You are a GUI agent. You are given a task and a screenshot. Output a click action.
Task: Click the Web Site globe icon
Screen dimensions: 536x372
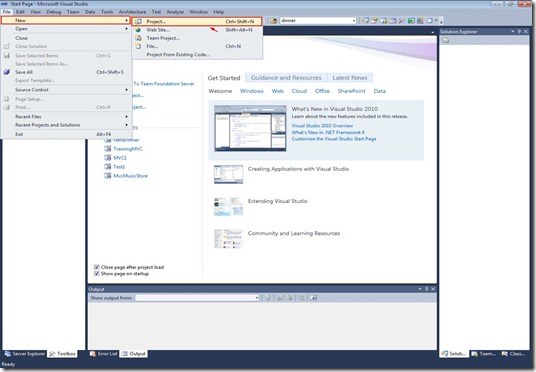point(138,30)
